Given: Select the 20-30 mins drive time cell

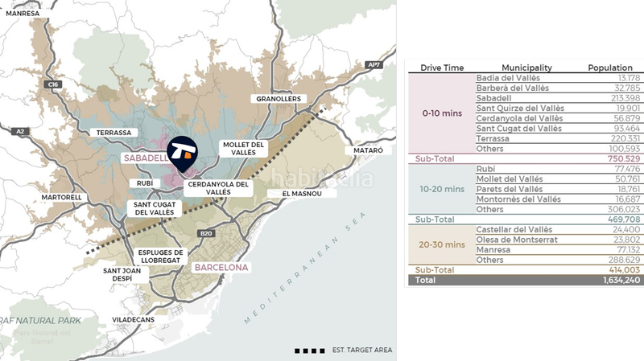Looking at the screenshot, I should [x=443, y=244].
